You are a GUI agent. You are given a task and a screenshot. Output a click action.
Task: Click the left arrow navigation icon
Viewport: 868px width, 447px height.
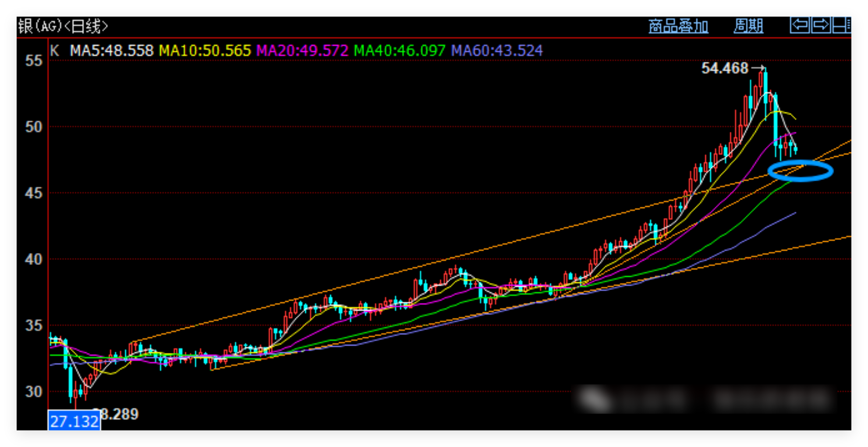pos(800,25)
